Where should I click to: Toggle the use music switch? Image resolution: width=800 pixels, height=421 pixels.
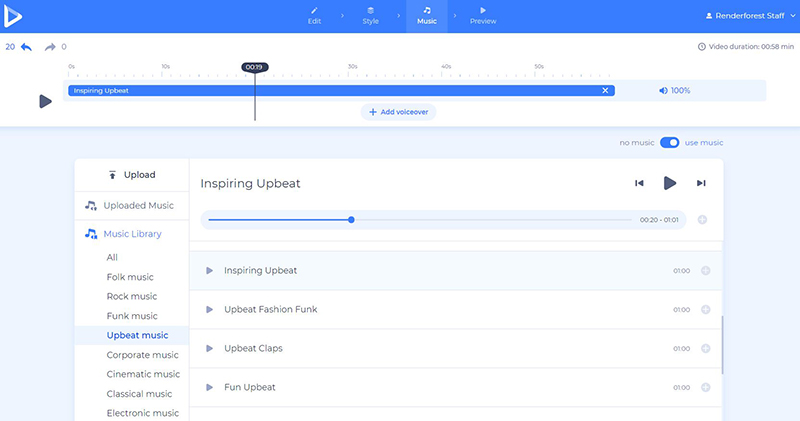pyautogui.click(x=670, y=143)
